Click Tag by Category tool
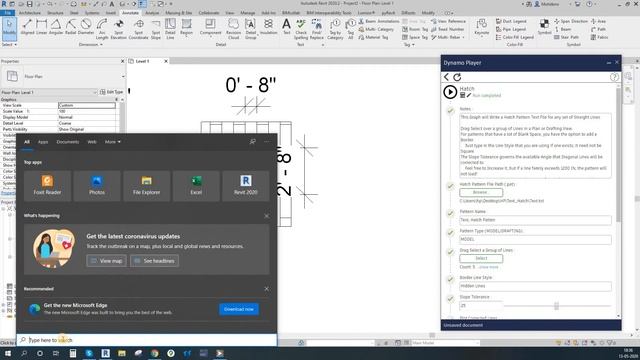This screenshot has width=640, height=360. [x=335, y=29]
